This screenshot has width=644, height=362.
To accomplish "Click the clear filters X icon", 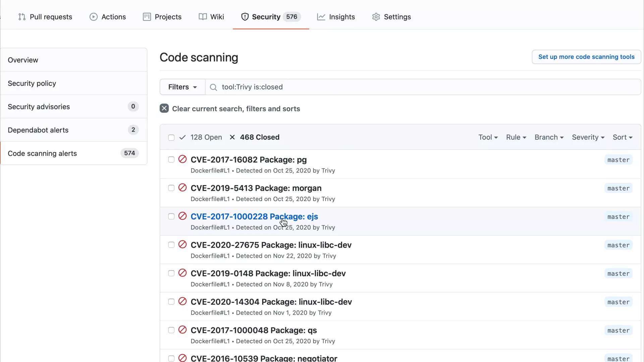I will 164,109.
